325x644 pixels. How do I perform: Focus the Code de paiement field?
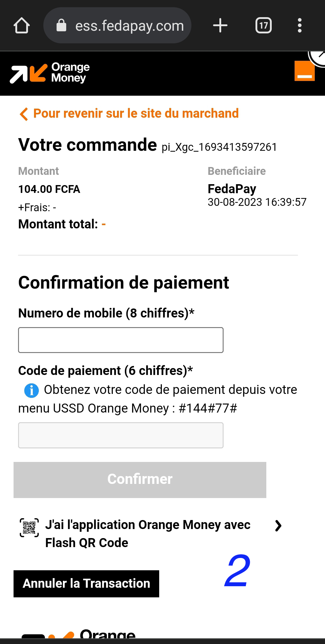(121, 435)
